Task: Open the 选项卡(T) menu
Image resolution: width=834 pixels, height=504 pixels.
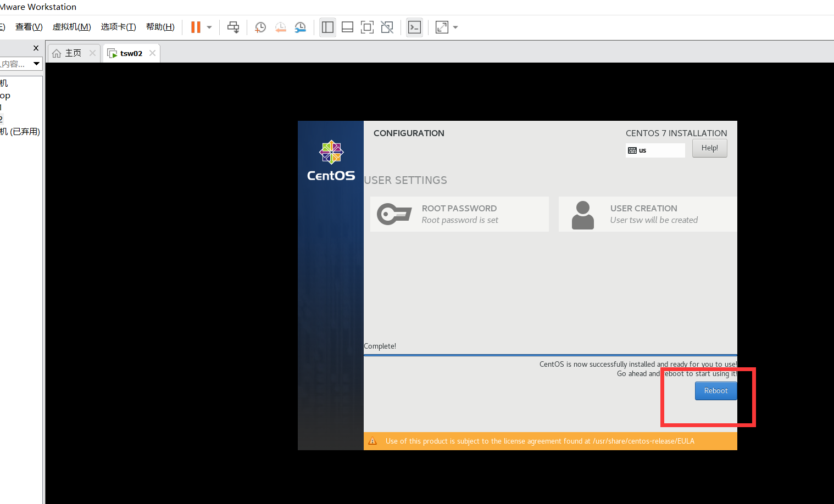Action: (x=118, y=27)
